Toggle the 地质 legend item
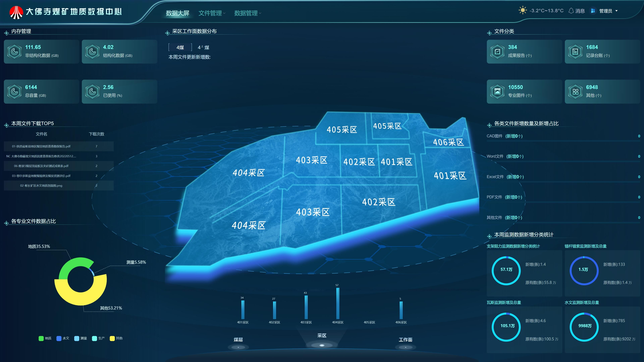This screenshot has width=644, height=362. click(45, 338)
